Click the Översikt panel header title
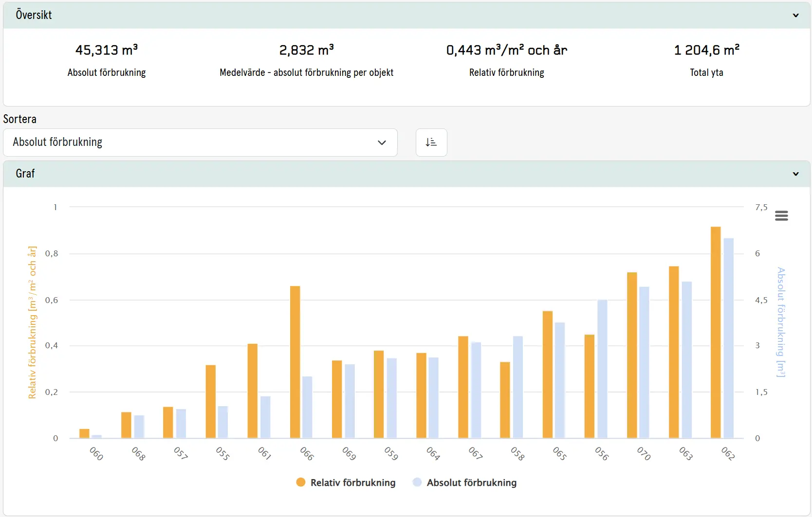The height and width of the screenshot is (517, 812). point(34,15)
